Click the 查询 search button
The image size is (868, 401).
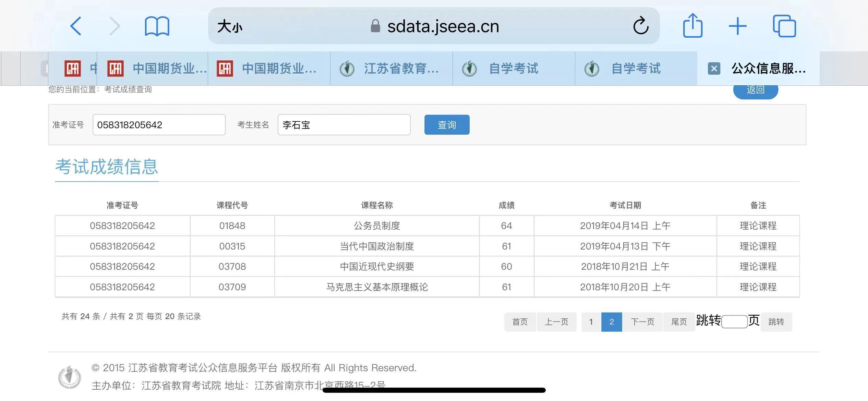[447, 125]
